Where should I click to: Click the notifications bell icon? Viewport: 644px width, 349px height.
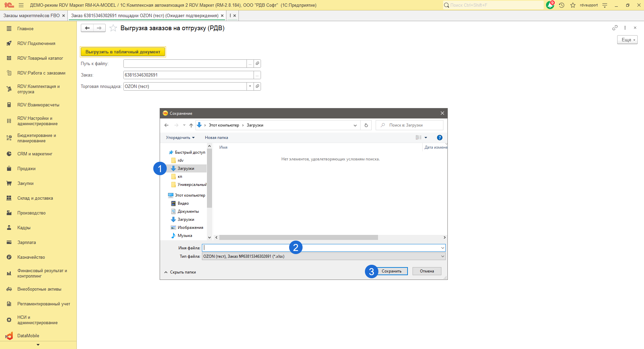tap(550, 5)
